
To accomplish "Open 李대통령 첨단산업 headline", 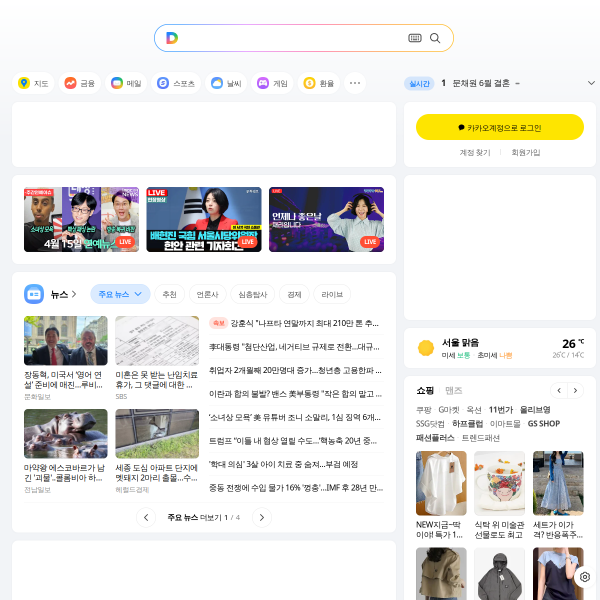I will click(x=294, y=347).
